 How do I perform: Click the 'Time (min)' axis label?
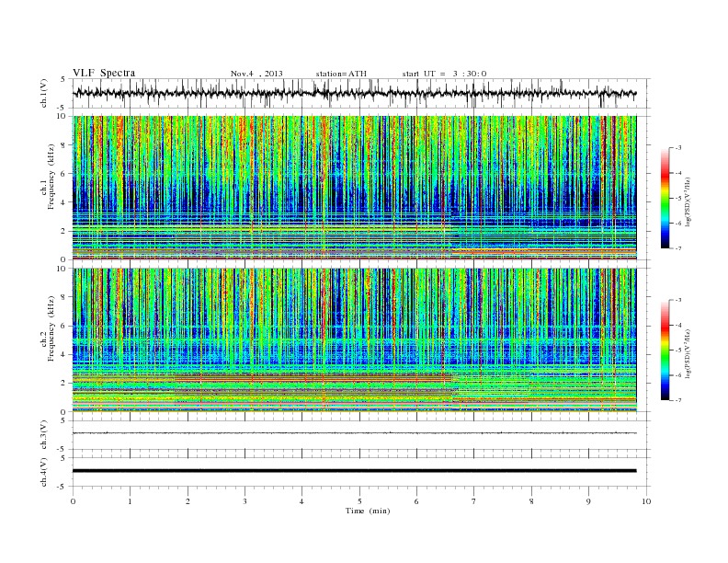pyautogui.click(x=368, y=511)
